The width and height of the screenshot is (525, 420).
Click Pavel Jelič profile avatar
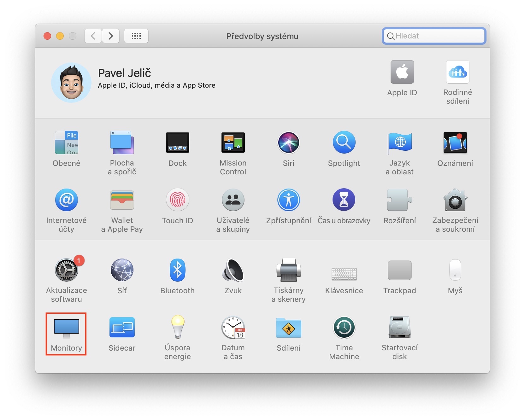point(71,83)
